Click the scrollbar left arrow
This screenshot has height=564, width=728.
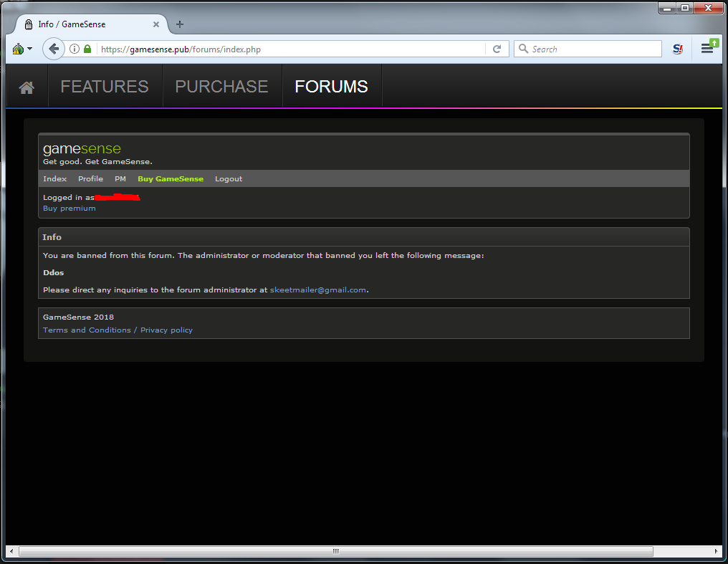tap(11, 551)
